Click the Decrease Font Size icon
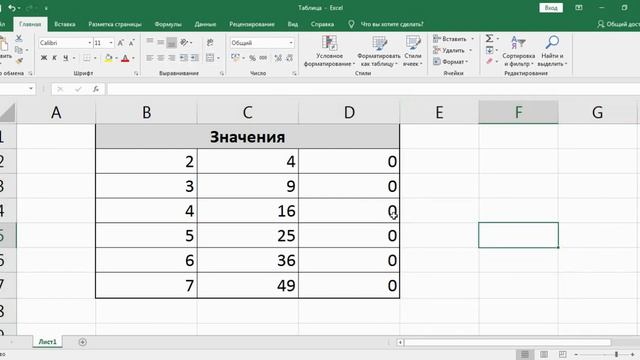The image size is (640, 360). [x=131, y=43]
